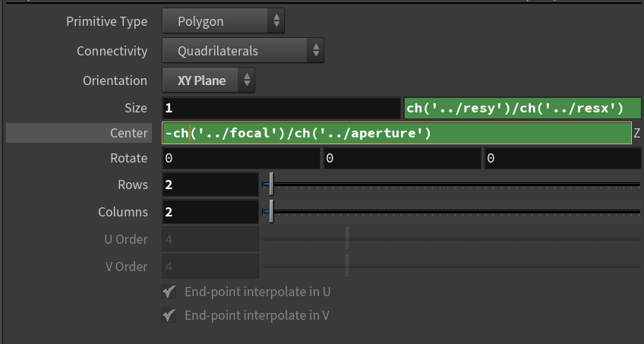Click the Rows number field
The height and width of the screenshot is (344, 644).
point(210,185)
